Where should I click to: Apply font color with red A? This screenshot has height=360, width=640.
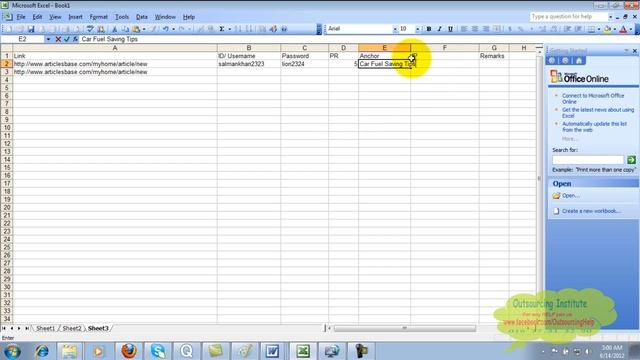pos(623,29)
